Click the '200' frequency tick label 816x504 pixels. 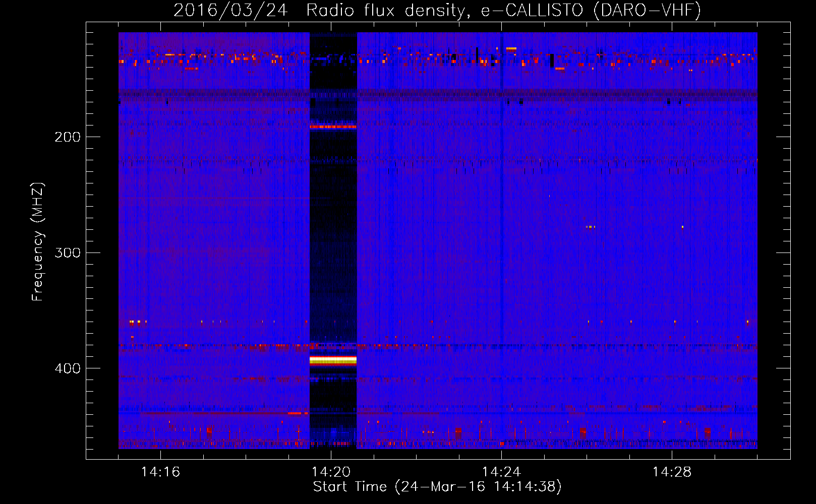pos(68,137)
